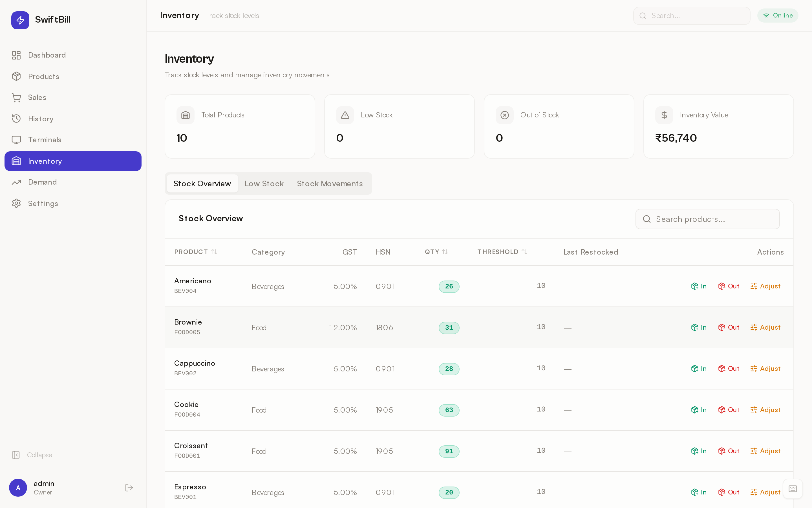Viewport: 812px width, 508px height.
Task: Click quantity badge 91 for Croissant
Action: 449,451
